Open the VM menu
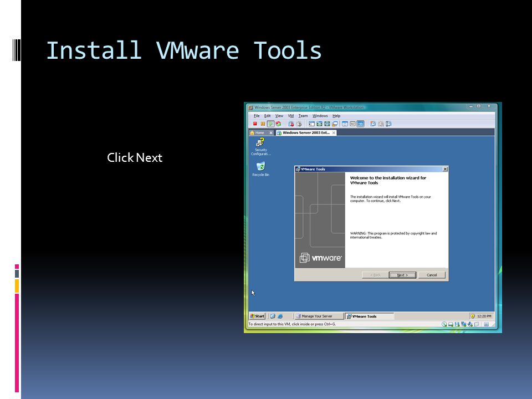The height and width of the screenshot is (399, 532). pyautogui.click(x=291, y=116)
